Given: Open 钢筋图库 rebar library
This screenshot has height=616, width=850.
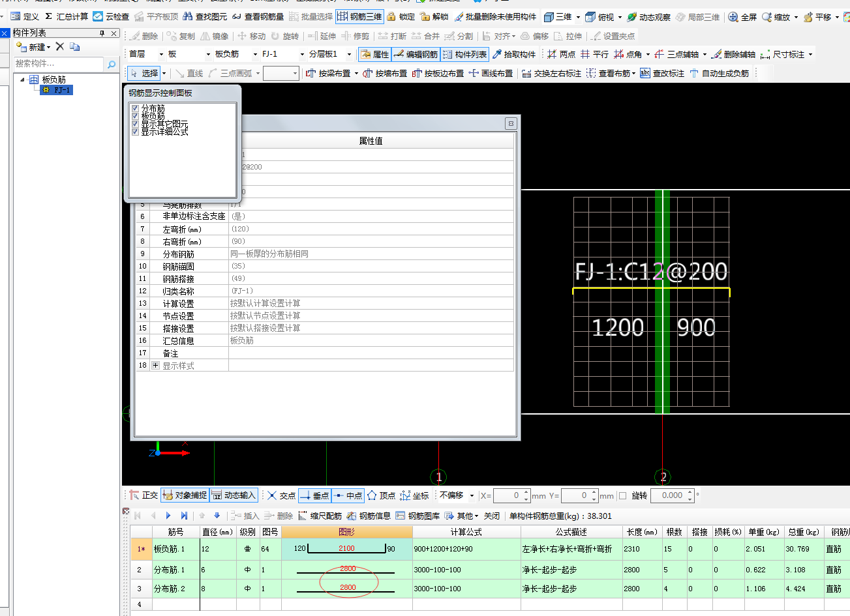Looking at the screenshot, I should click(x=417, y=516).
